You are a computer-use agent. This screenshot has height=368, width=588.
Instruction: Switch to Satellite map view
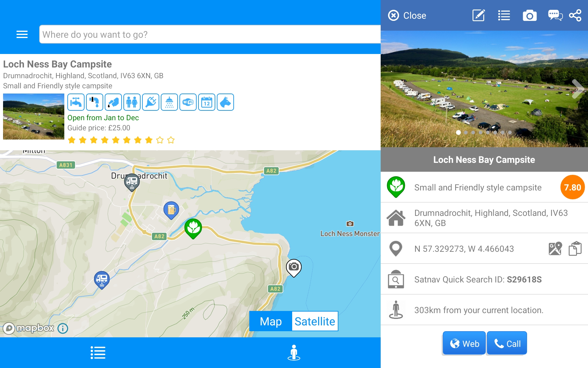tap(315, 321)
